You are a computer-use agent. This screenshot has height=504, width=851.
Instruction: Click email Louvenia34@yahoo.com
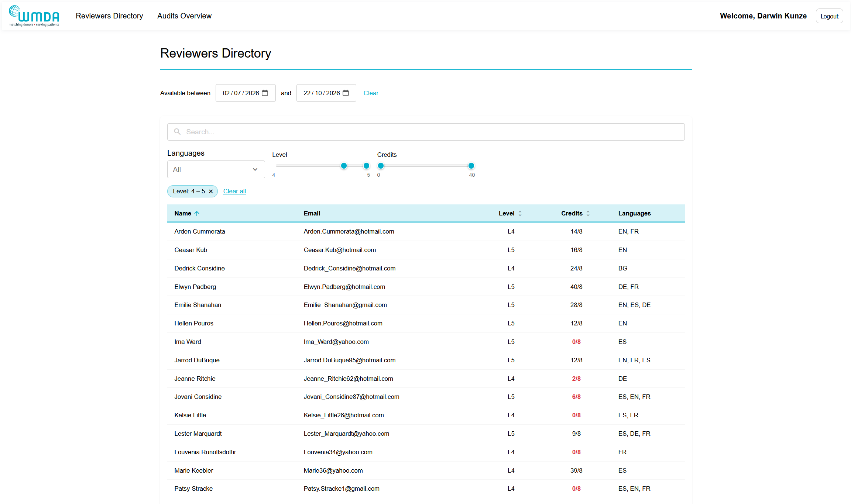[x=338, y=452]
